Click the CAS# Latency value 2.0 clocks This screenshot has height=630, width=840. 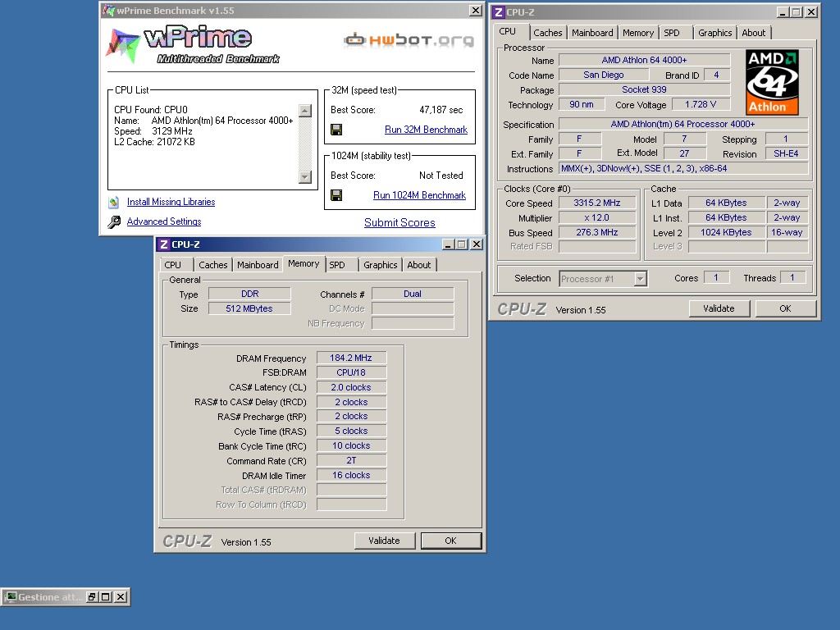(351, 387)
